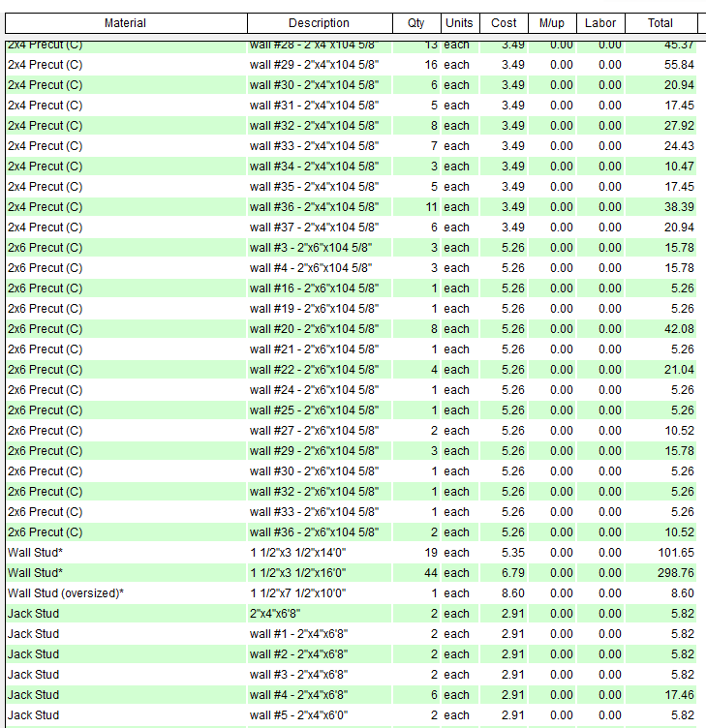The width and height of the screenshot is (706, 728).
Task: Select the 8.60 cost for oversized wall stud
Action: (x=512, y=593)
